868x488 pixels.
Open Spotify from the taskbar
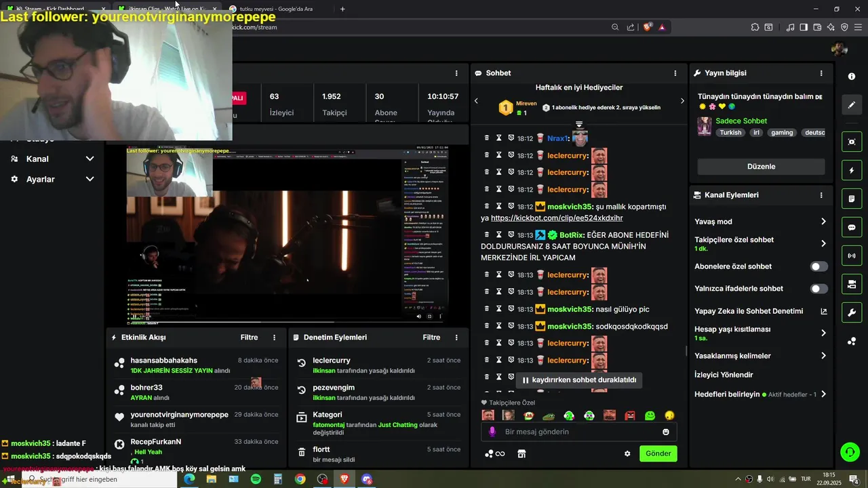pos(256,479)
